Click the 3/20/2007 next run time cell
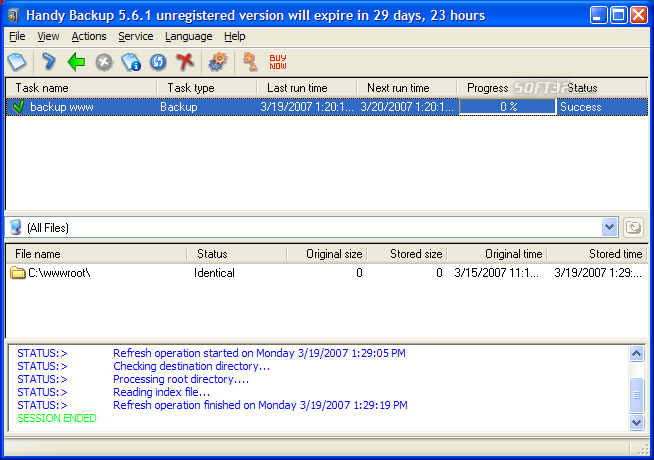Screen dimensions: 654x460 tap(407, 107)
